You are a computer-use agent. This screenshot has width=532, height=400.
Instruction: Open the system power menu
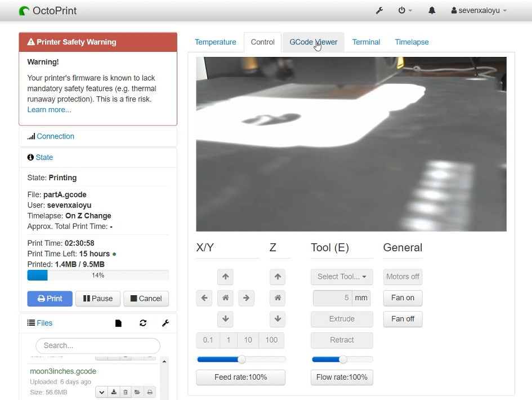coord(405,11)
